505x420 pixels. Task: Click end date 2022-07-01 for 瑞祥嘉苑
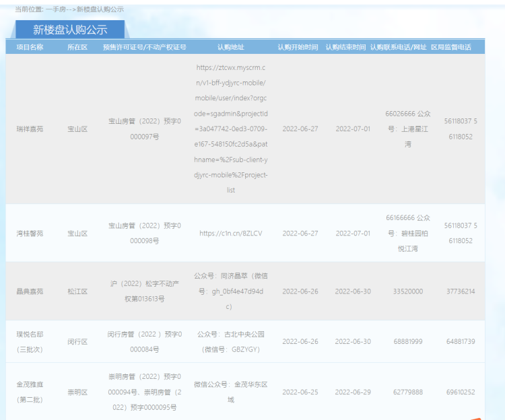click(353, 129)
